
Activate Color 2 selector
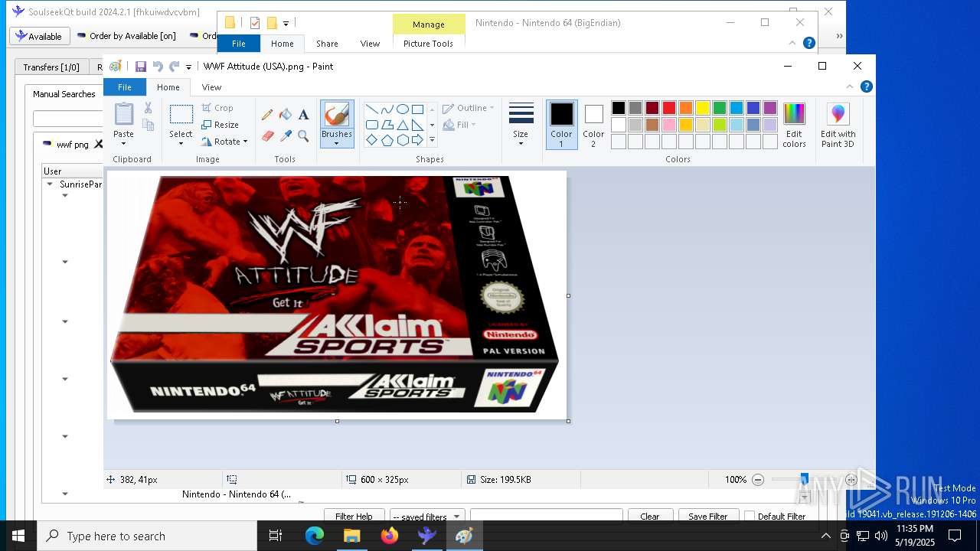pyautogui.click(x=593, y=125)
